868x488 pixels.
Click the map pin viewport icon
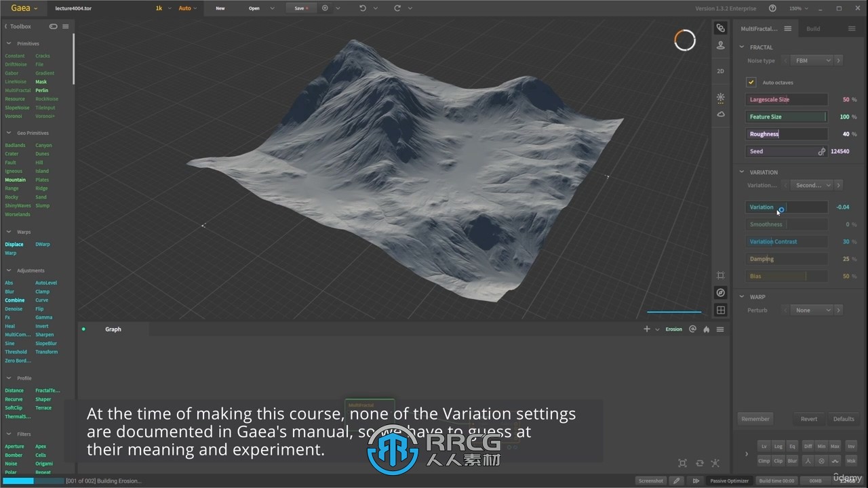[721, 45]
